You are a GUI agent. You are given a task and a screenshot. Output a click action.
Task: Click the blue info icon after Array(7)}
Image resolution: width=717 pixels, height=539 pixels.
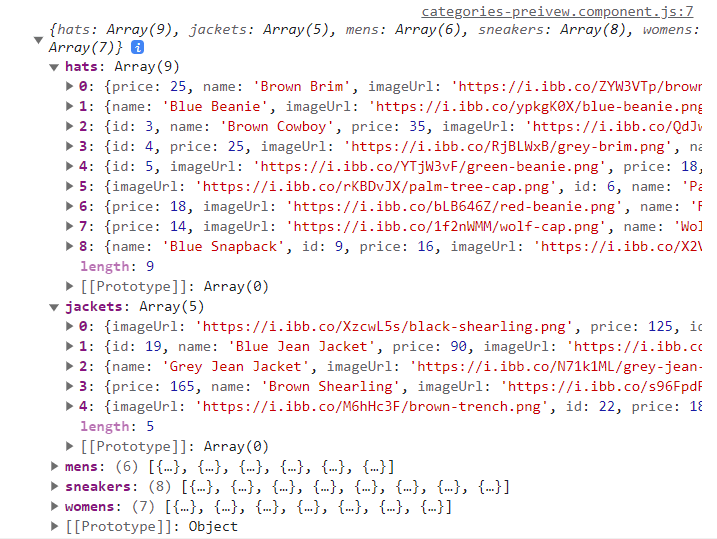click(x=137, y=47)
